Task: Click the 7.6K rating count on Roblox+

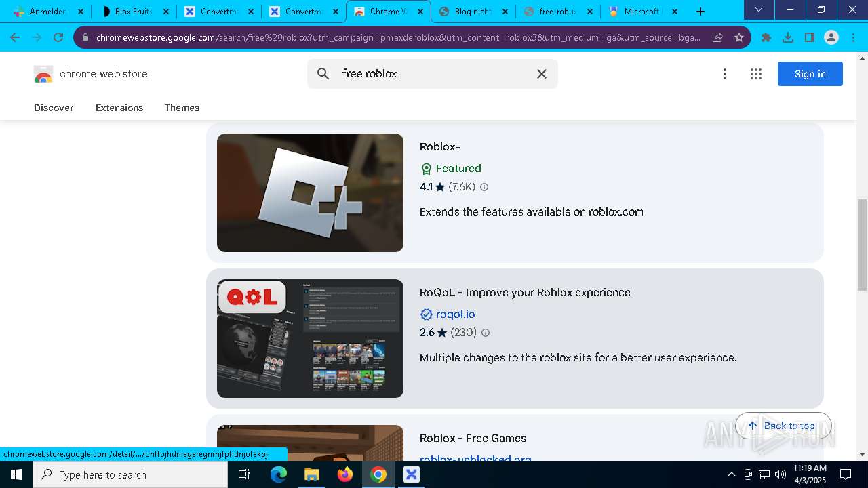Action: click(462, 187)
